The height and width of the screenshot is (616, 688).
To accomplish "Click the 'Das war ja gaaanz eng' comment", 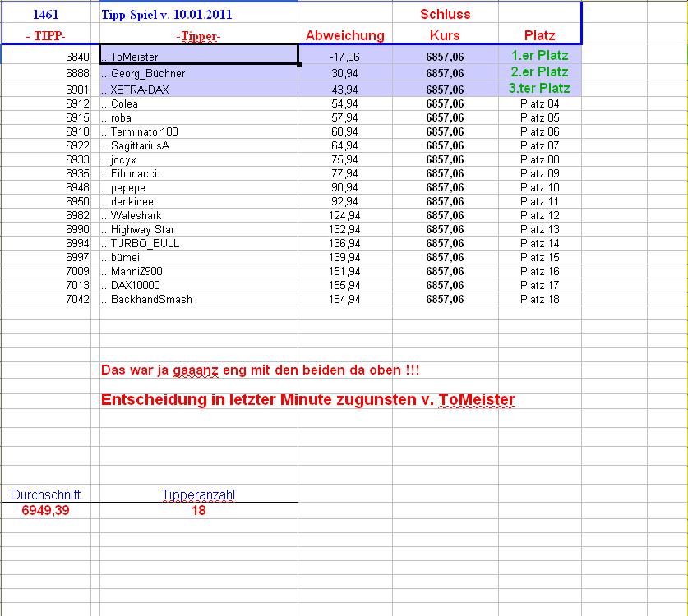I will 261,370.
